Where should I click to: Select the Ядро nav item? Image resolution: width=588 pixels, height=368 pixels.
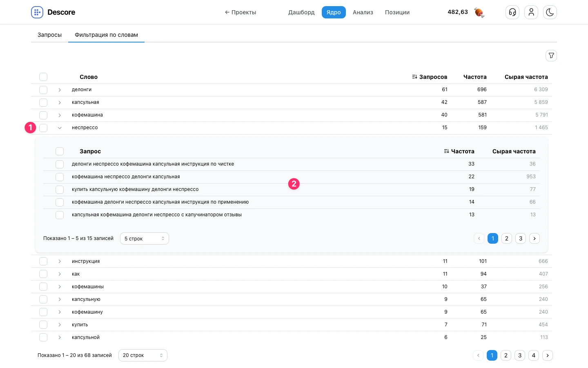334,12
